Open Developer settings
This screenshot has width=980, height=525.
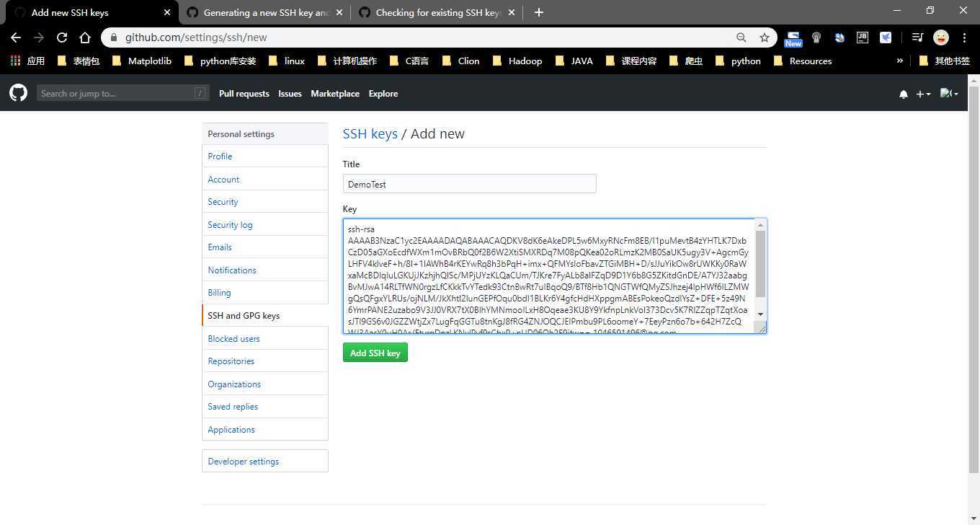pos(265,462)
